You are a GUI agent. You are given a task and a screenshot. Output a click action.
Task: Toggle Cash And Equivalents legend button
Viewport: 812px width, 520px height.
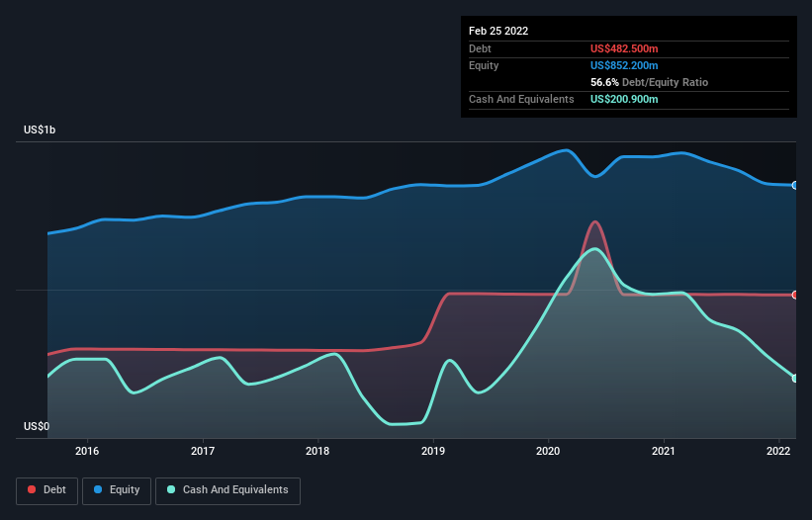(227, 490)
